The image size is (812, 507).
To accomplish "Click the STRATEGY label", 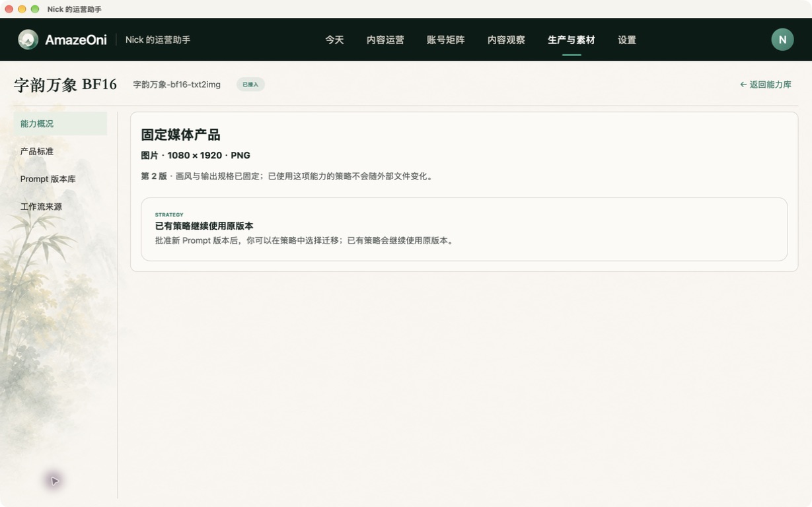I will [x=169, y=215].
